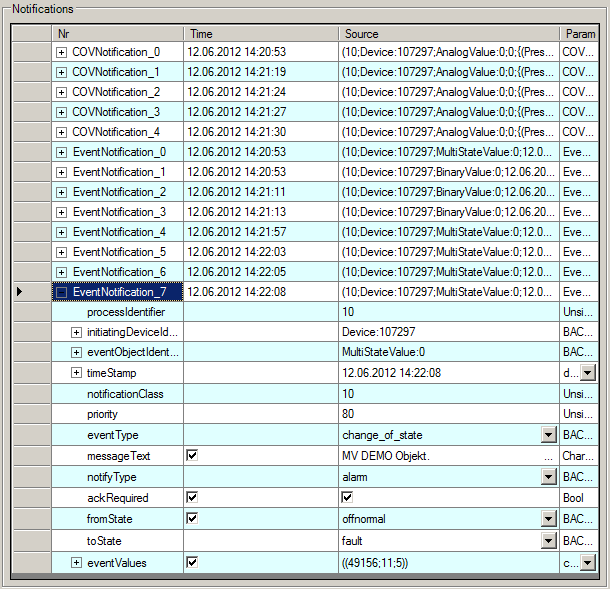Expand the EventNotification_3 row

61,212
